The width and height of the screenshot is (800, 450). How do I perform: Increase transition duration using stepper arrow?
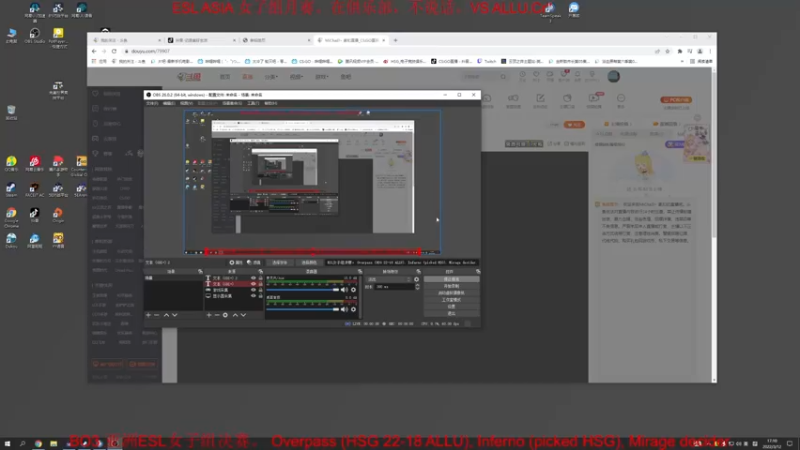pos(417,285)
